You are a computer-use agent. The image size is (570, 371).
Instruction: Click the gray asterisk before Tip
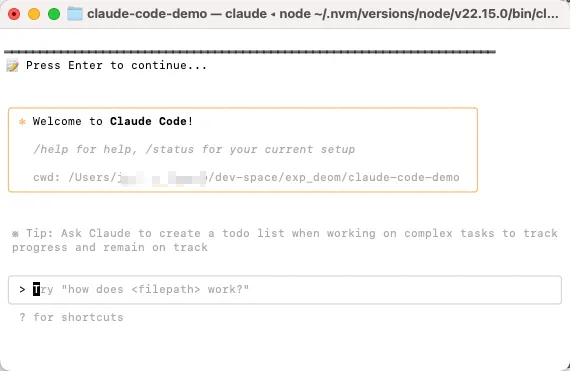click(15, 234)
